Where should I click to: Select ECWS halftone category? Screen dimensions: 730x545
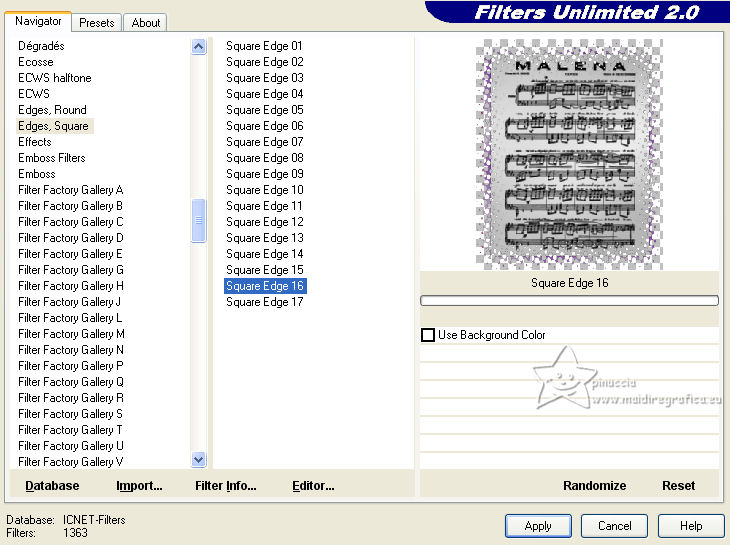point(54,78)
